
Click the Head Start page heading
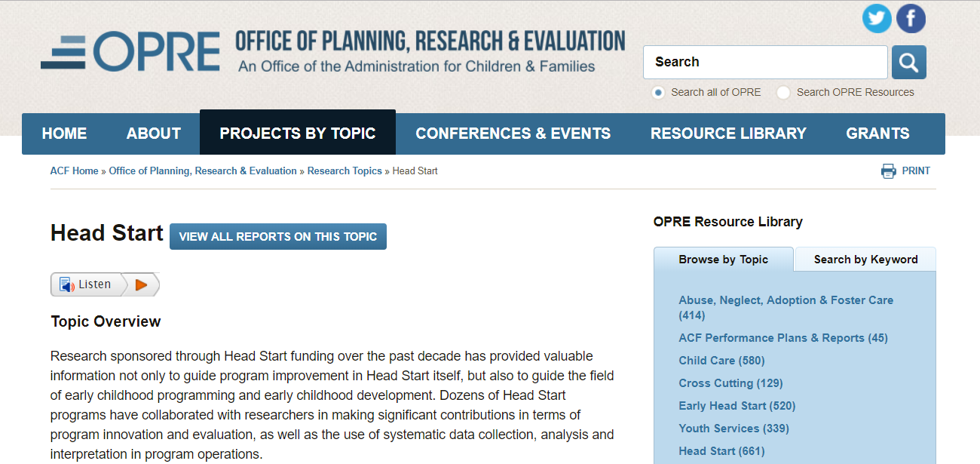coord(107,233)
